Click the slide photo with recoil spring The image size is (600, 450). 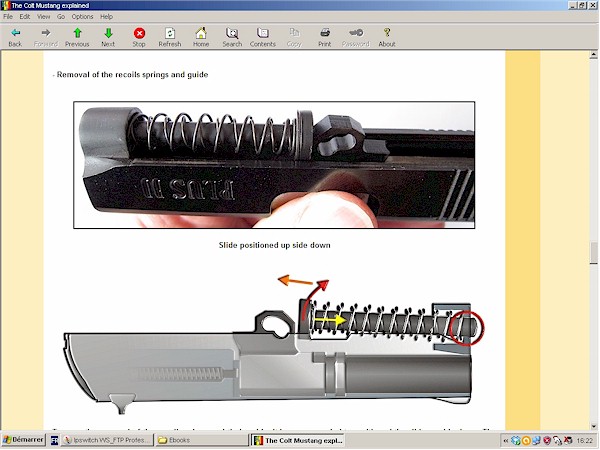274,165
